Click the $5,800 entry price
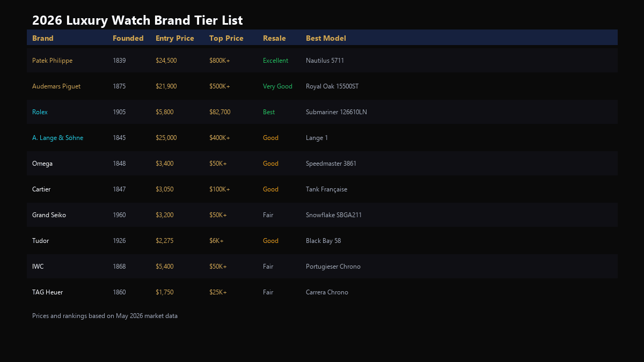 [x=164, y=112]
